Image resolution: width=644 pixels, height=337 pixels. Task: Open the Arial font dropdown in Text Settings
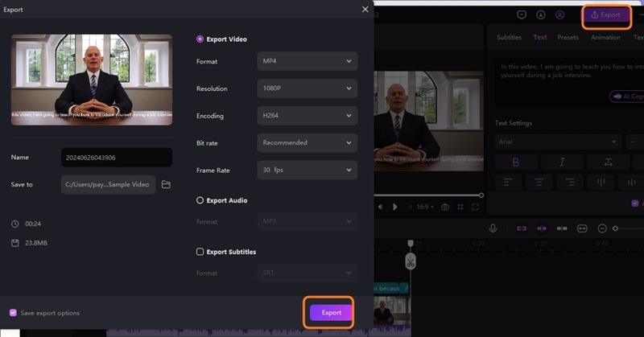(559, 142)
